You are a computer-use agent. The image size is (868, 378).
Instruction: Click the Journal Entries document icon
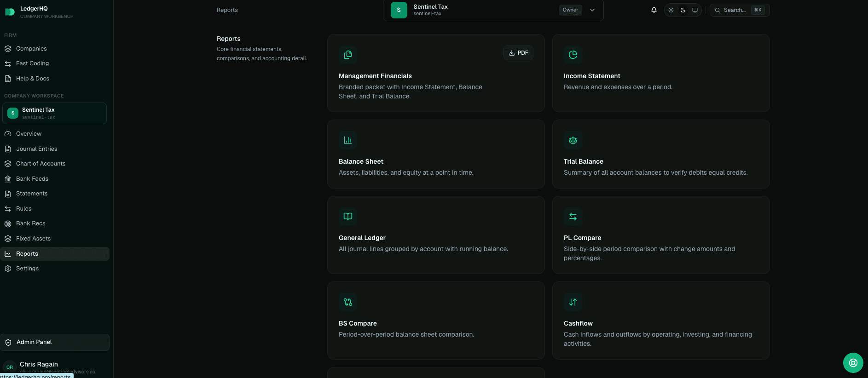pyautogui.click(x=8, y=149)
